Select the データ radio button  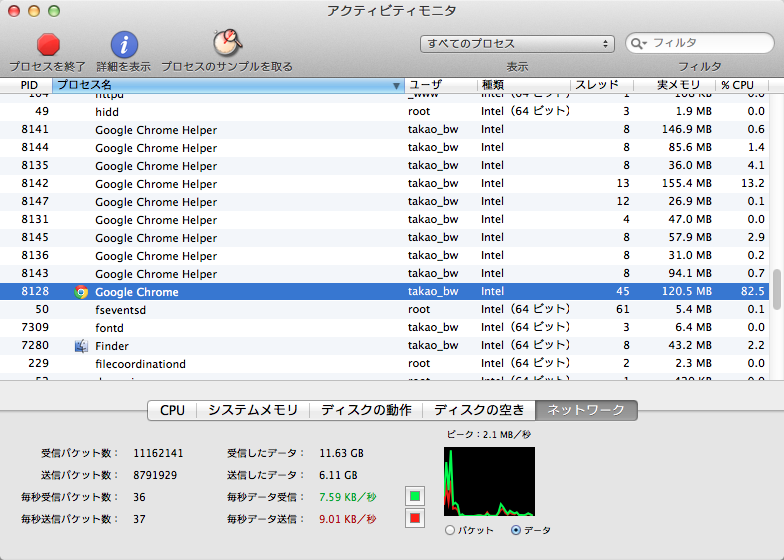click(x=516, y=530)
